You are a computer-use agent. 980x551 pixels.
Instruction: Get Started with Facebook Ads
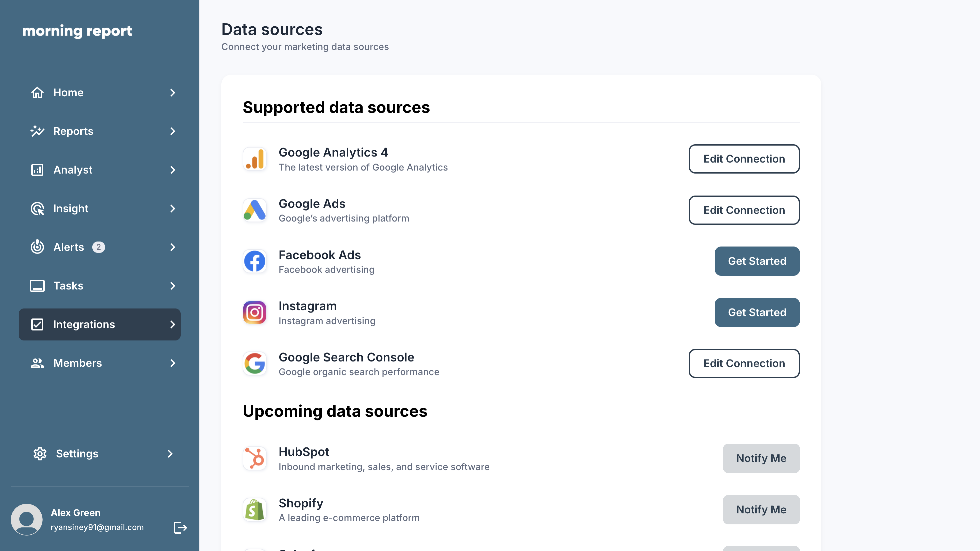(757, 261)
